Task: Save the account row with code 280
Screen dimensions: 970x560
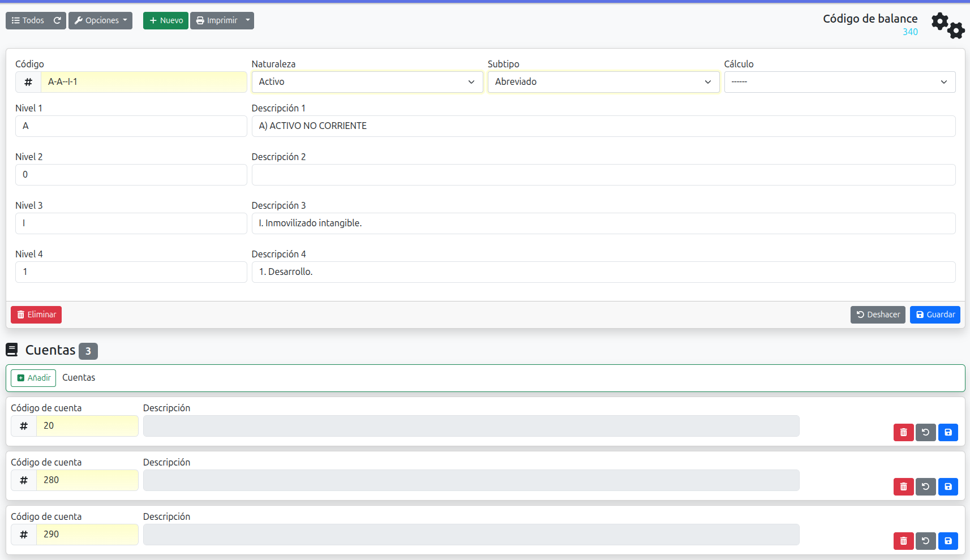Action: click(947, 486)
